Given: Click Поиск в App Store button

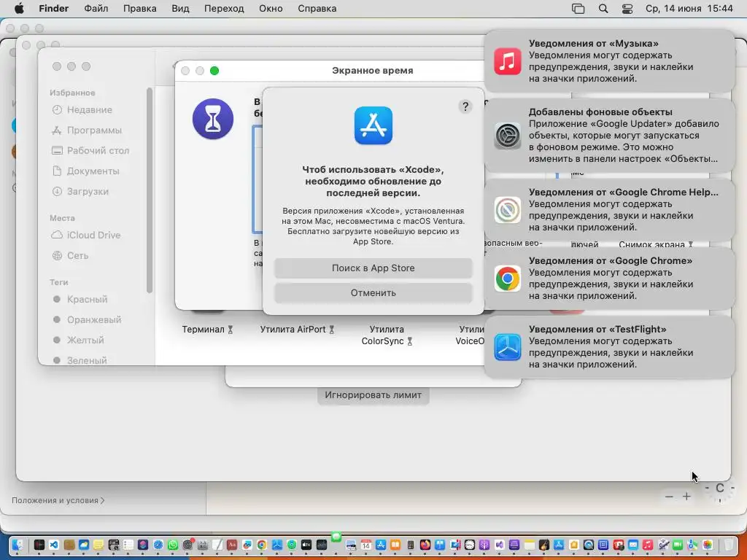Looking at the screenshot, I should point(373,268).
